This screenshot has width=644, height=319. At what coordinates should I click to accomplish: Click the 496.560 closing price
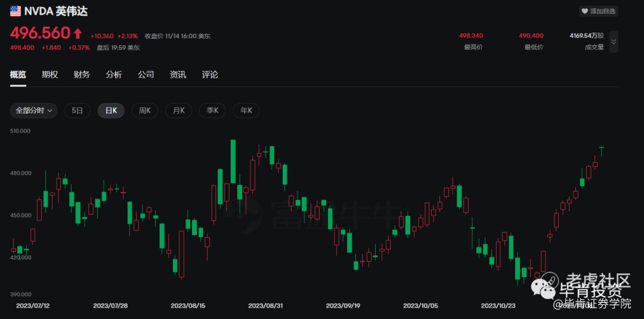(41, 33)
